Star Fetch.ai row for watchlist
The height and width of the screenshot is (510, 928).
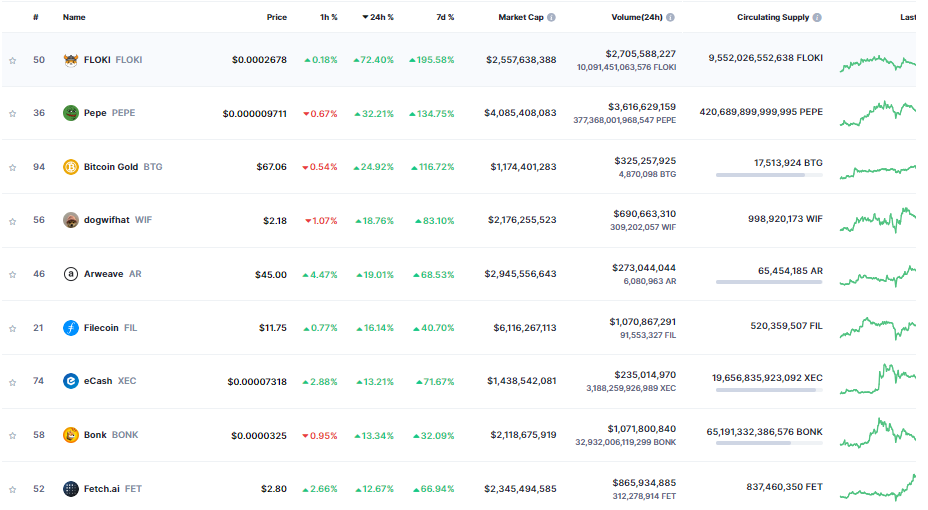click(x=12, y=489)
